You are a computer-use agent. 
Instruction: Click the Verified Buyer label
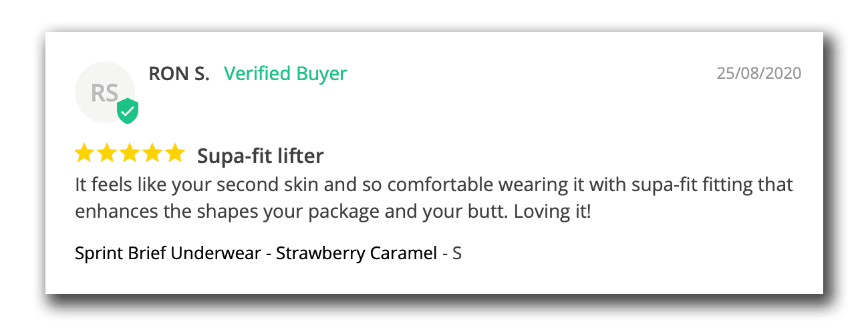(285, 73)
